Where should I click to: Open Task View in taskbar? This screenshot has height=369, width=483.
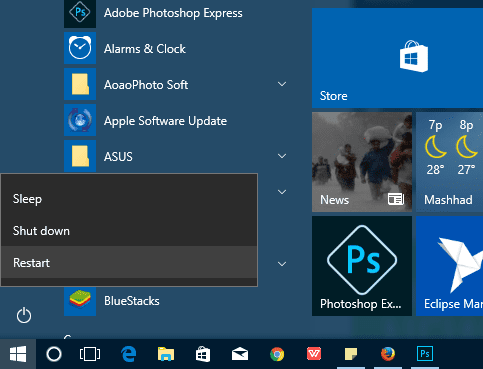(90, 354)
